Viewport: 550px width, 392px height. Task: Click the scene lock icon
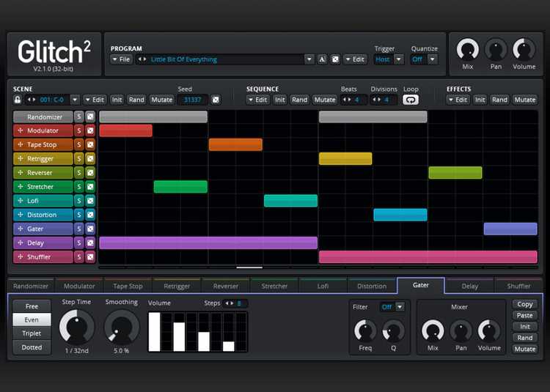18,100
